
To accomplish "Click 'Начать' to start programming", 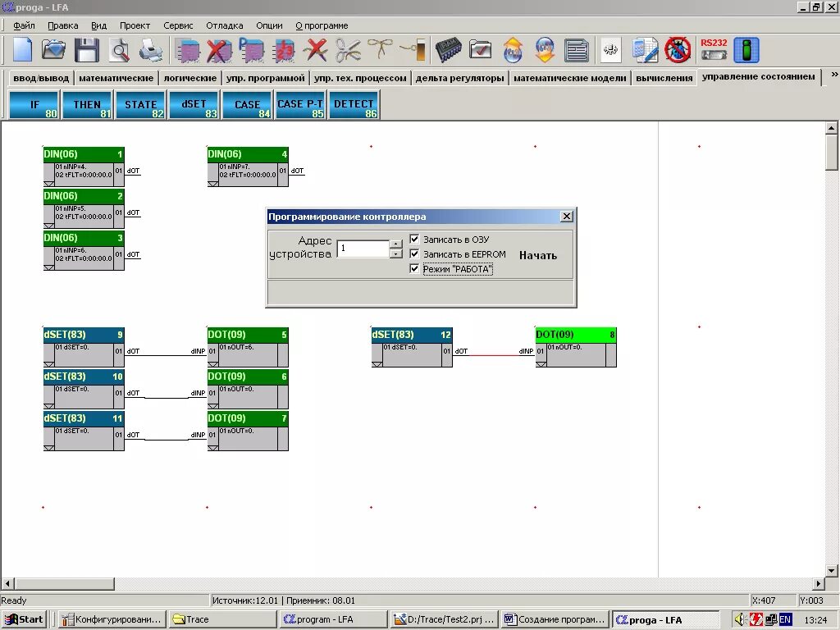I will coord(538,256).
